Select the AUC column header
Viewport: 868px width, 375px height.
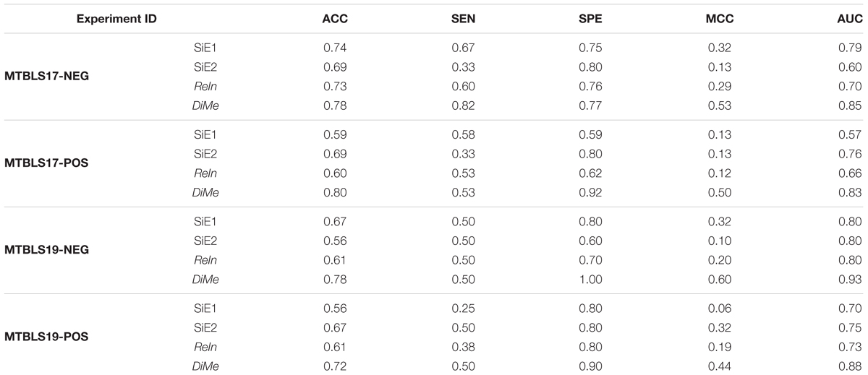click(849, 20)
